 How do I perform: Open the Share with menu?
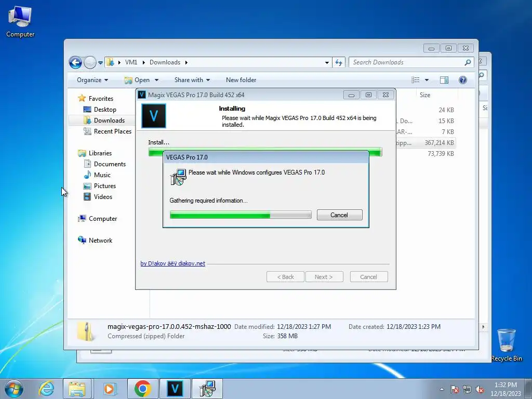[192, 80]
